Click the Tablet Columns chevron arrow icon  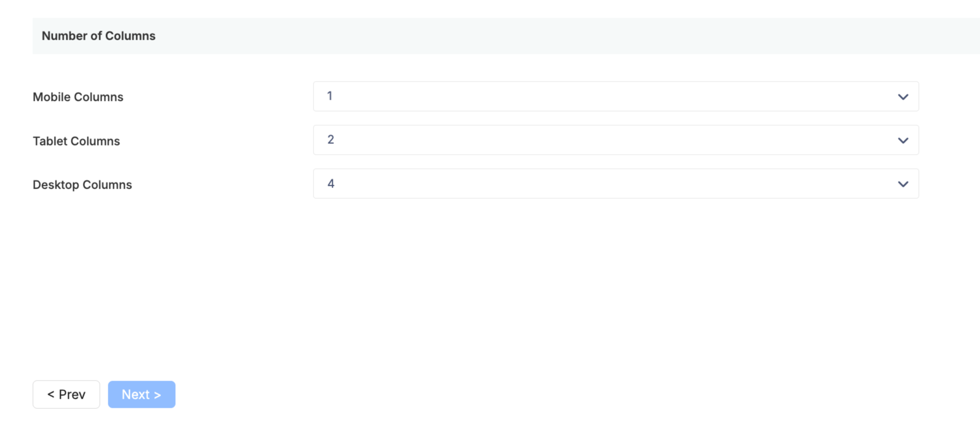(x=903, y=140)
